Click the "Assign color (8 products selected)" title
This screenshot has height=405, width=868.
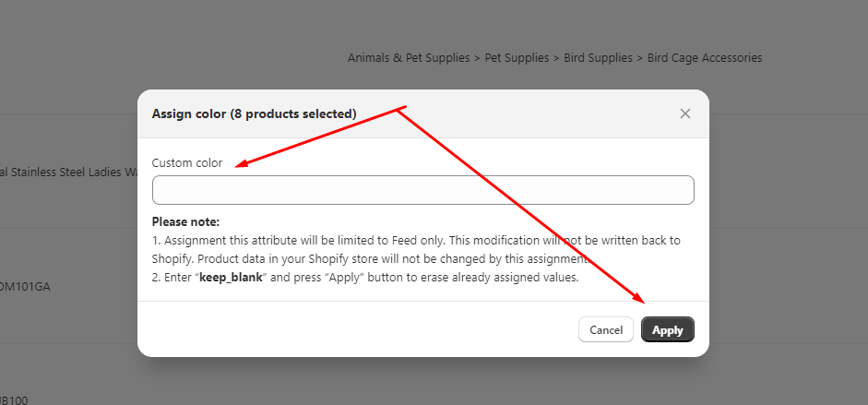(254, 113)
